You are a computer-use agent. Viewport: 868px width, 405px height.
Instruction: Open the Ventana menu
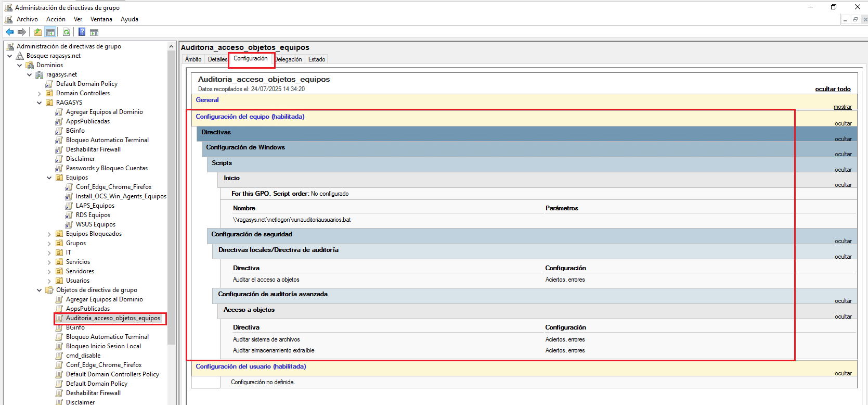click(x=101, y=19)
